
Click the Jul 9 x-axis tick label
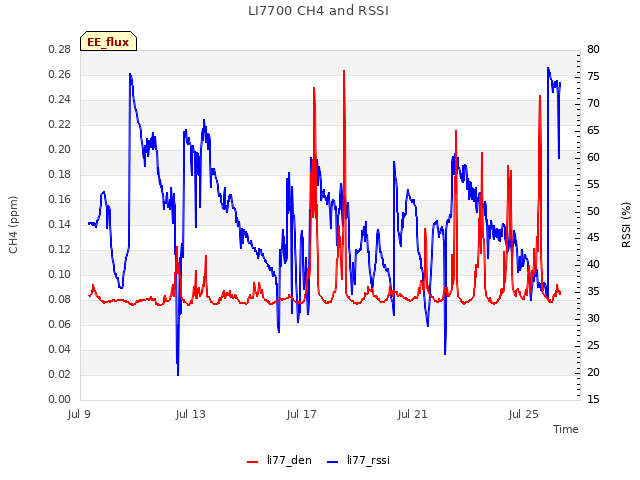click(79, 414)
